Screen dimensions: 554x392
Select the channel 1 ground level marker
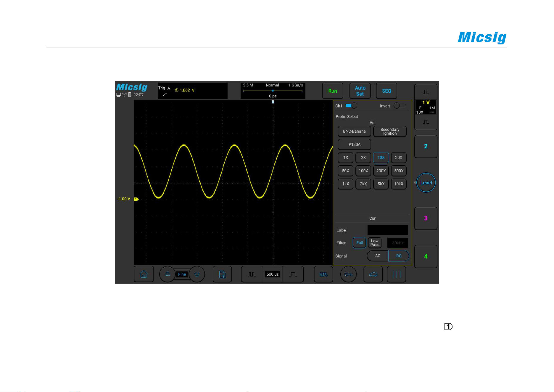pos(136,199)
